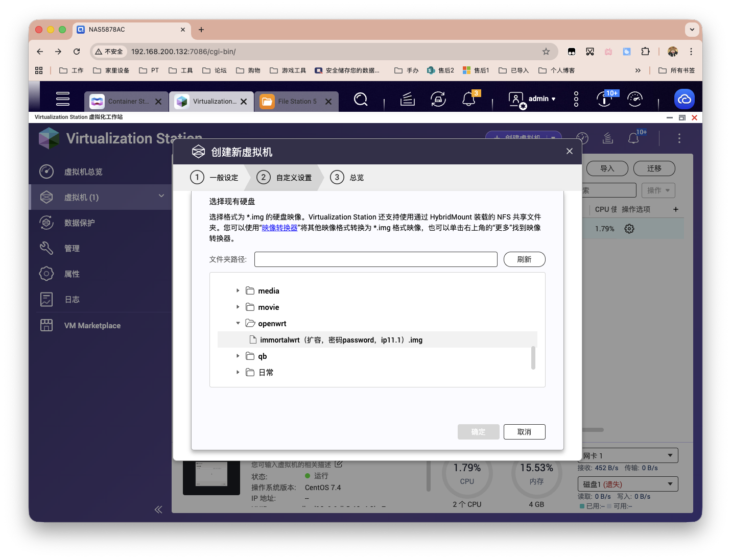Click the 文件夹路径 input field
This screenshot has height=560, width=731.
point(375,259)
